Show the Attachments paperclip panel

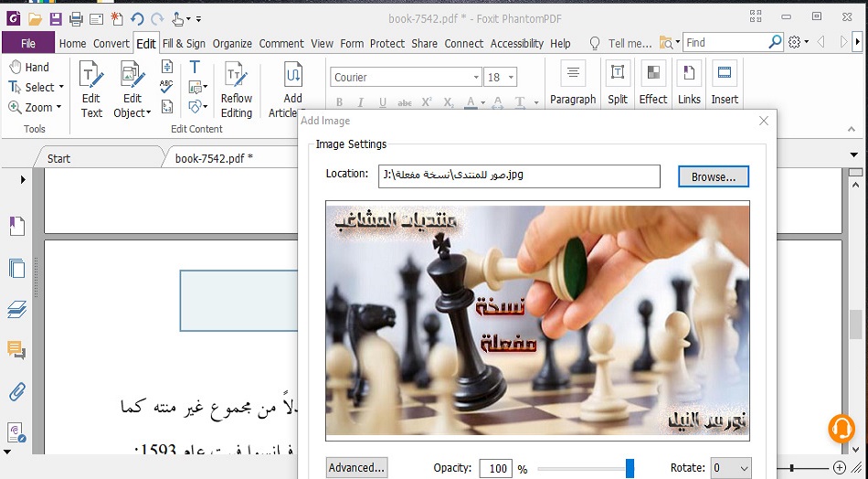(16, 391)
